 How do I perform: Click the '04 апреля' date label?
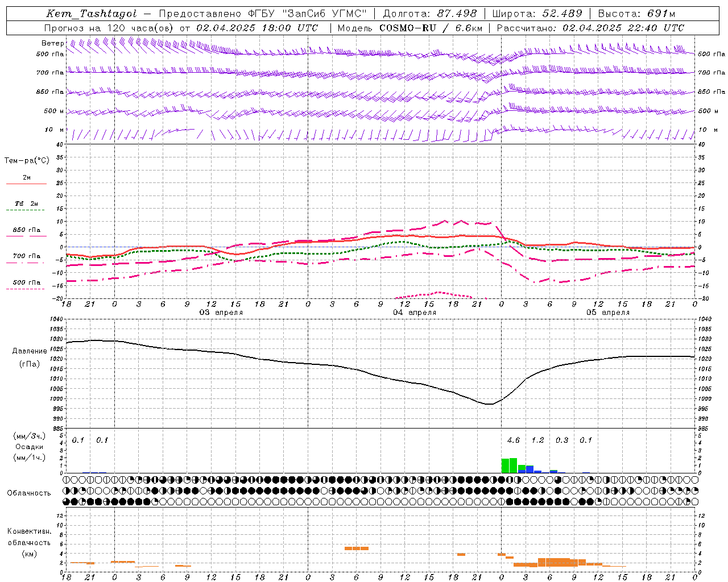point(415,313)
